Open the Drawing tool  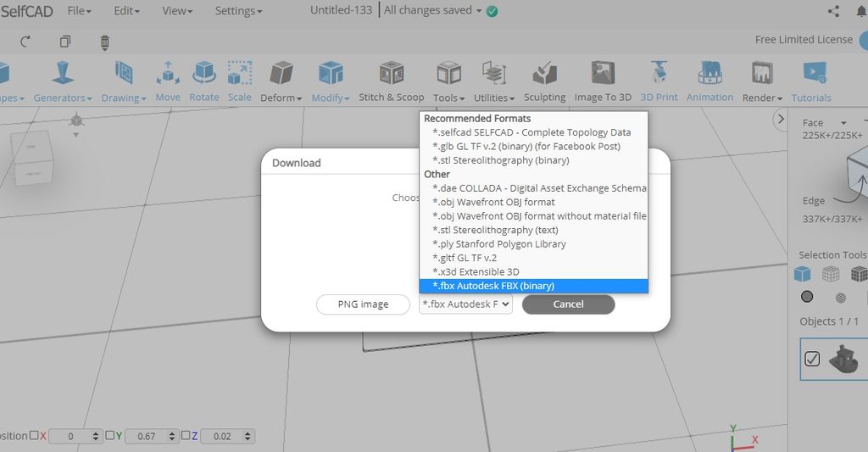tap(124, 82)
